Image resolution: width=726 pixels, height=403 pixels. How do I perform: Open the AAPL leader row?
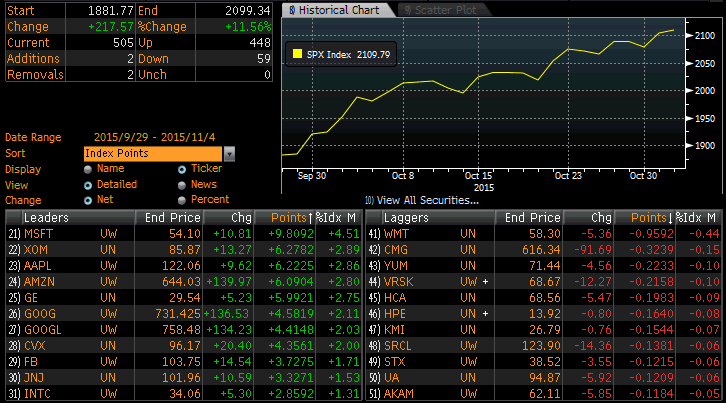point(184,265)
